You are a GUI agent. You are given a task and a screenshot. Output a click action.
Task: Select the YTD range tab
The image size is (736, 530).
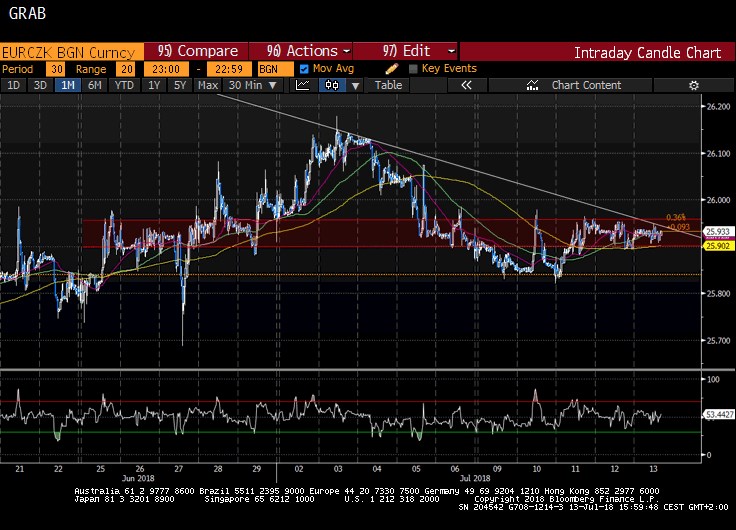[x=125, y=85]
